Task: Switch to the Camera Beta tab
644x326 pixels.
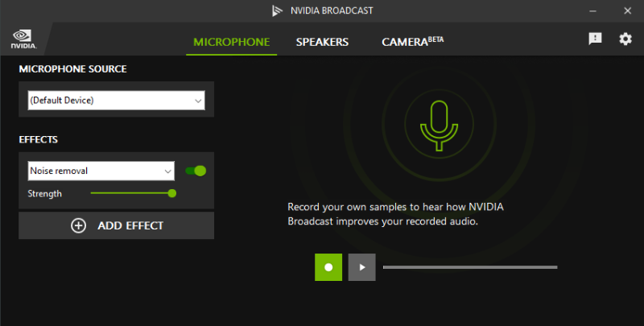Action: (x=412, y=42)
